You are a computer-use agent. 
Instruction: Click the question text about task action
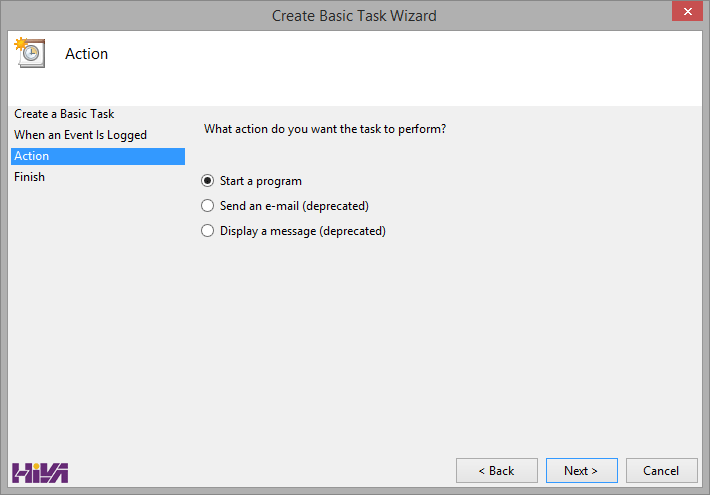(325, 129)
